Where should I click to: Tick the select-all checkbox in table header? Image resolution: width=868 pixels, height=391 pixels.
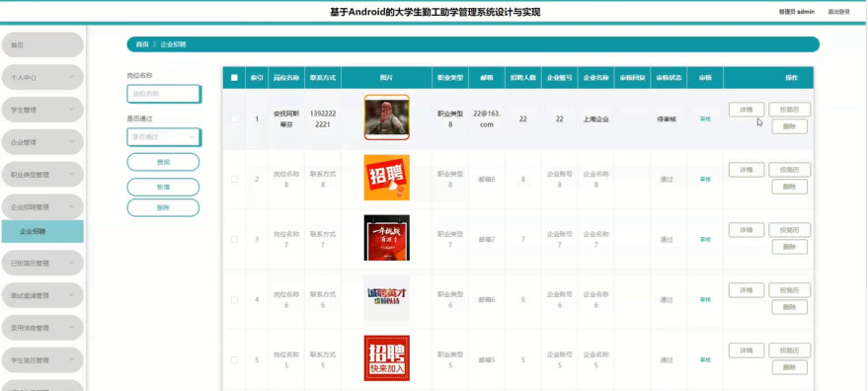point(234,78)
